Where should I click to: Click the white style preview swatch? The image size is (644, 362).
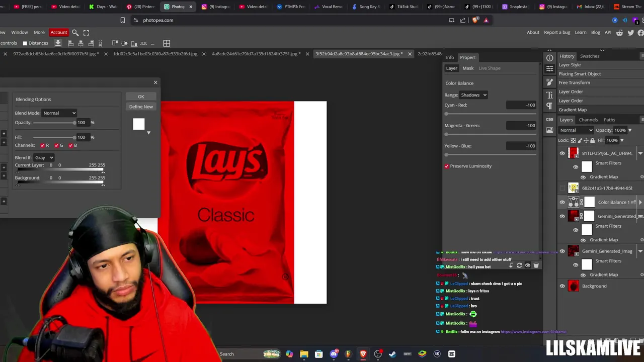click(139, 124)
